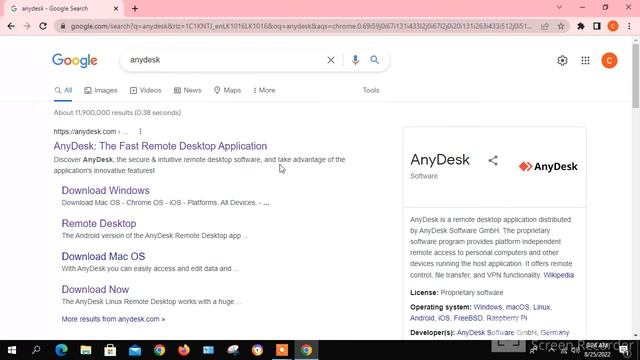Switch to the Images tab
Image resolution: width=640 pixels, height=360 pixels.
[101, 90]
